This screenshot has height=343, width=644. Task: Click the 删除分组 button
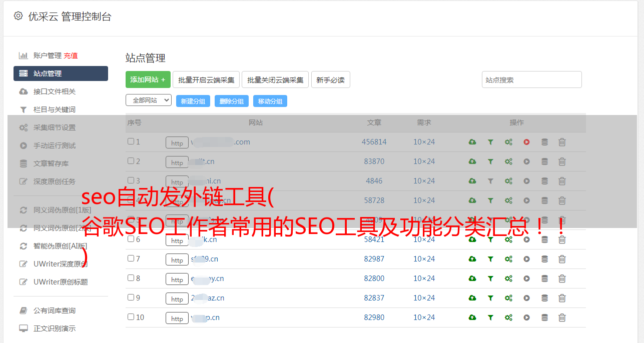click(x=232, y=101)
